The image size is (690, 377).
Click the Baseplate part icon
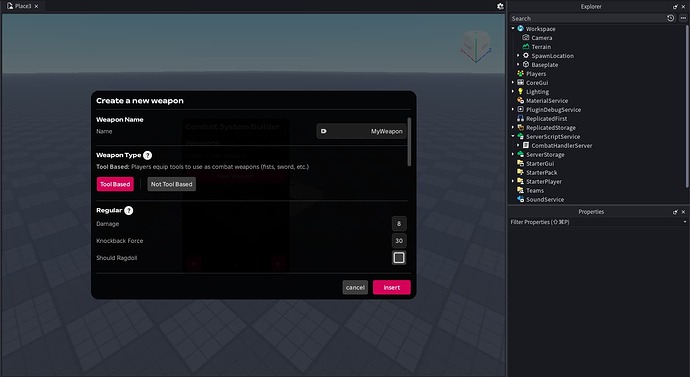526,65
